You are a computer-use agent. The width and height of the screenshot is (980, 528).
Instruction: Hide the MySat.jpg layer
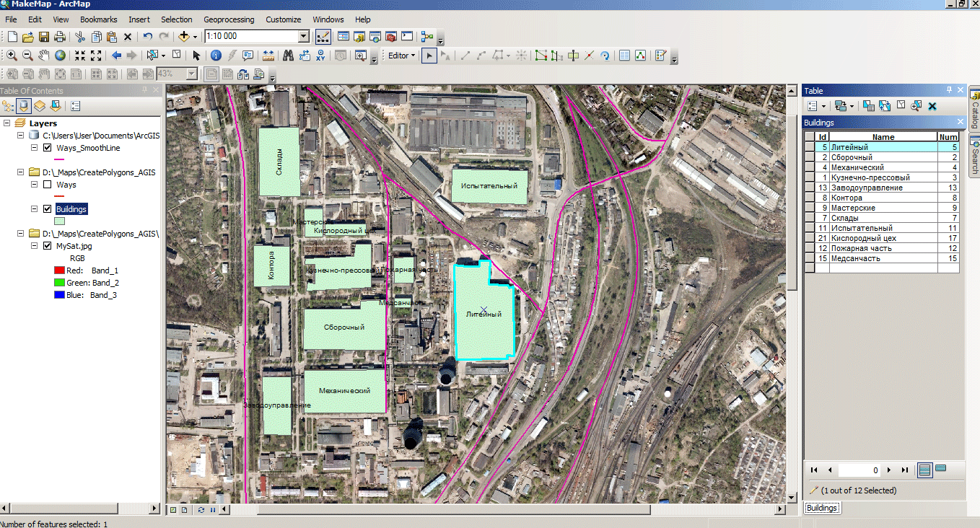coord(48,246)
